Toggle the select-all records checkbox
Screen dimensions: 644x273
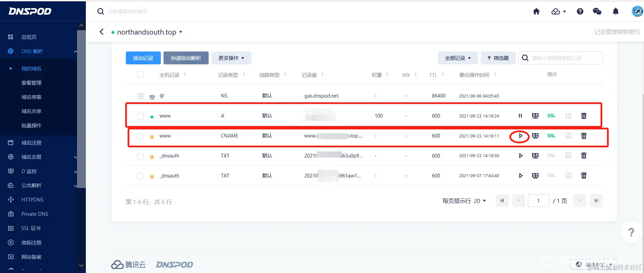(140, 75)
